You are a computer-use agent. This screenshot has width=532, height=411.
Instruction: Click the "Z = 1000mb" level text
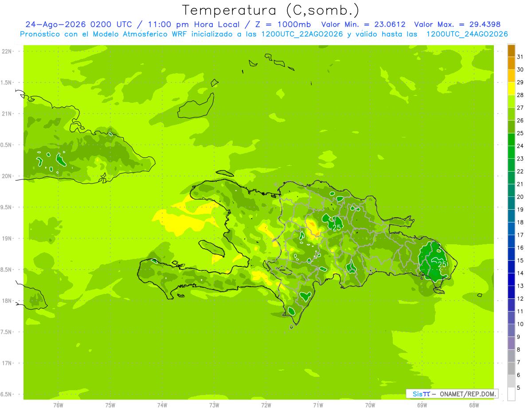point(282,24)
